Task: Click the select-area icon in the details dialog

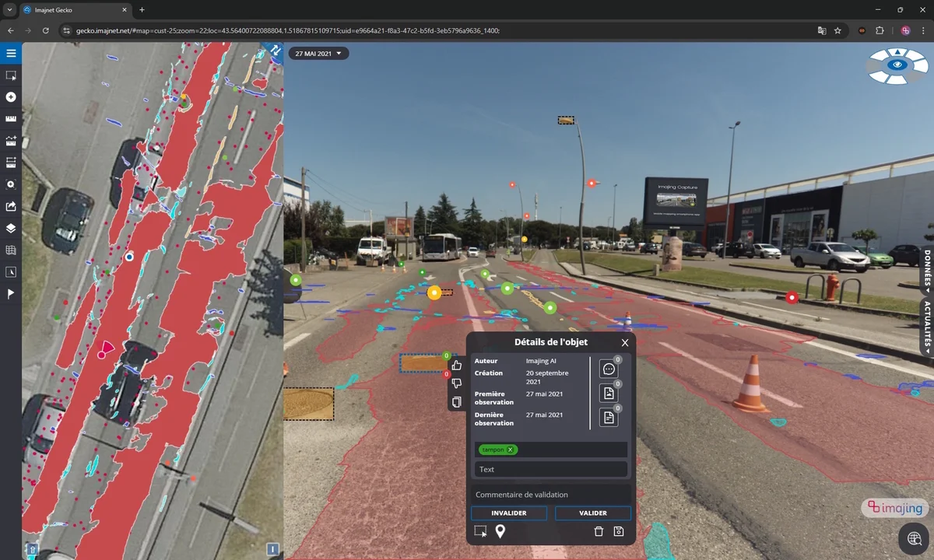Action: (x=480, y=531)
